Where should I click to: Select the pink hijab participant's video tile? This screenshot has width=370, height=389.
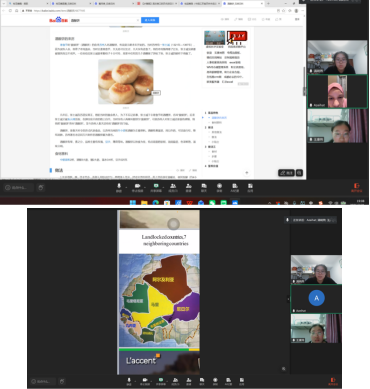coord(337,91)
